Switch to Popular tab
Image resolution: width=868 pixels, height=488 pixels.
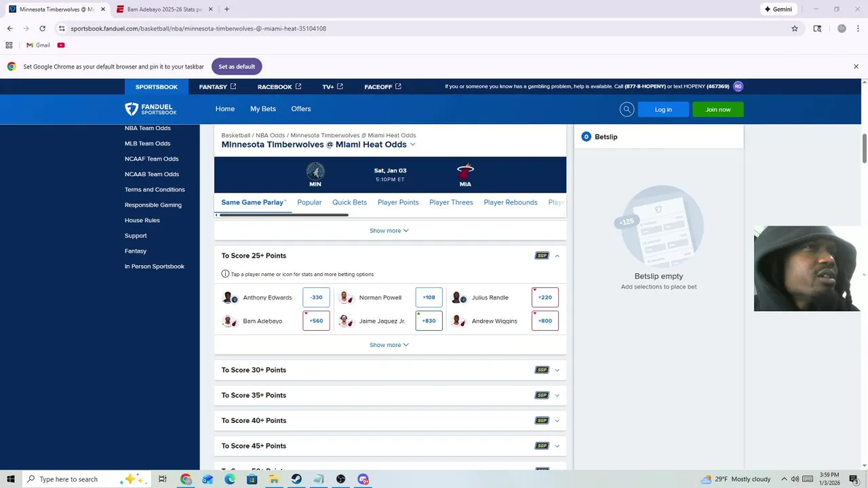click(309, 203)
